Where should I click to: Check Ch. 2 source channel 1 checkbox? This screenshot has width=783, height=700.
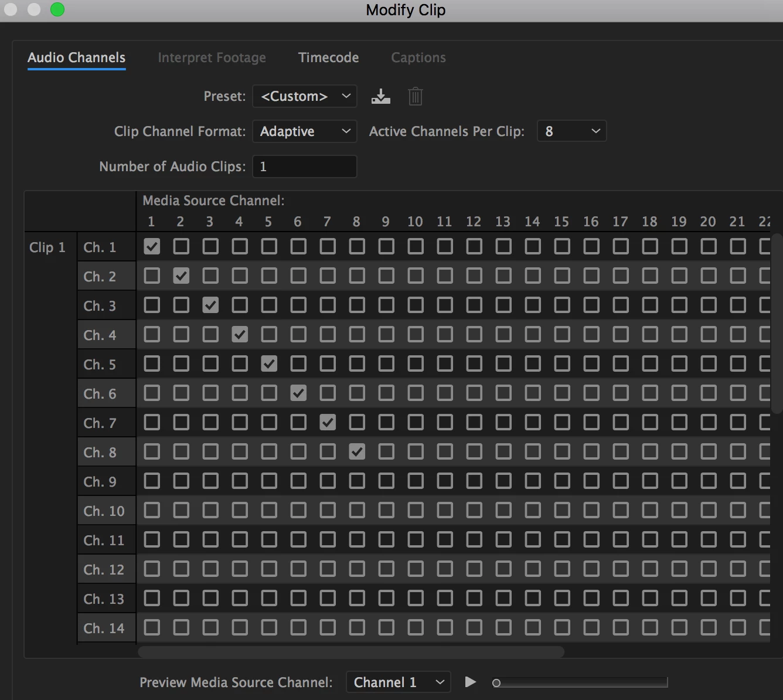[x=152, y=276]
